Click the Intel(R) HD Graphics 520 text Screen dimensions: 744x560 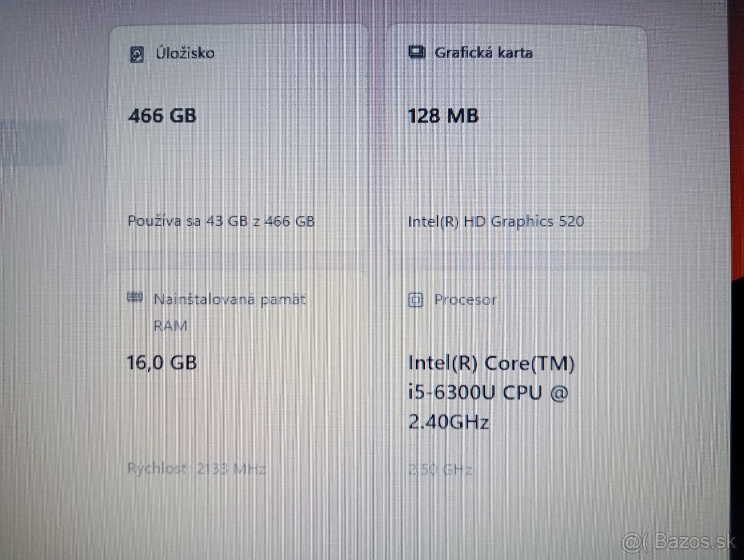point(496,221)
